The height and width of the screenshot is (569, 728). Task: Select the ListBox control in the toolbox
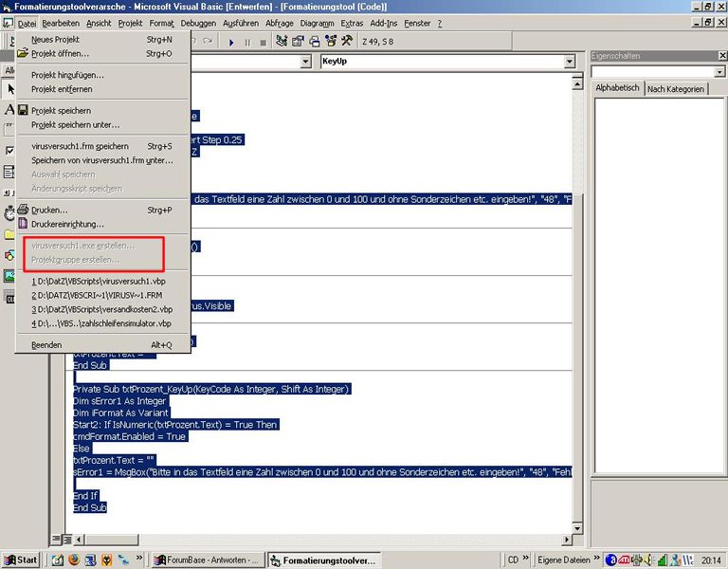pyautogui.click(x=9, y=172)
